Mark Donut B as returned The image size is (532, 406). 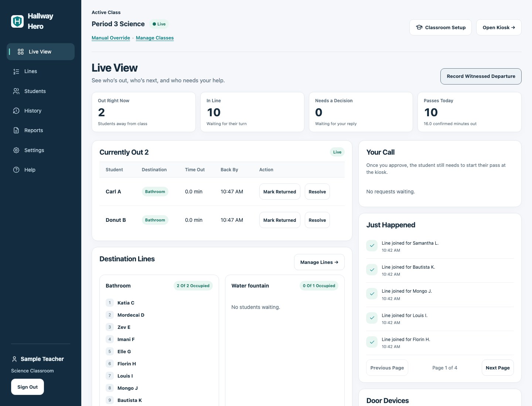tap(280, 220)
